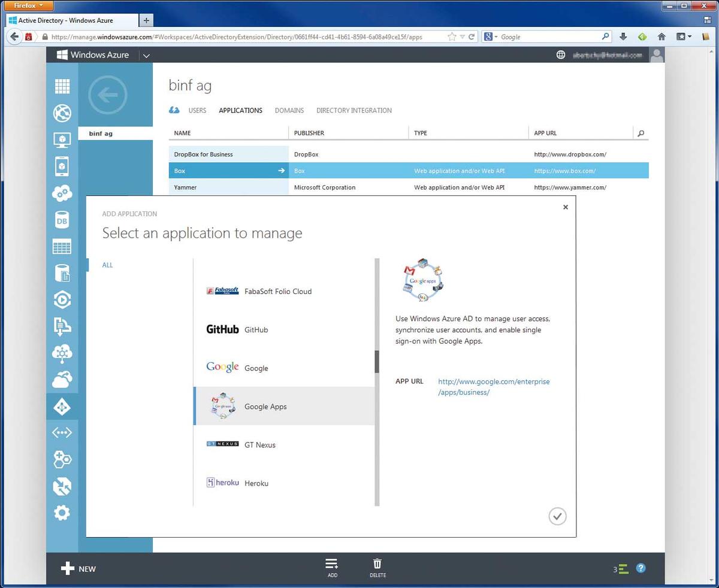Open Settings gear icon in sidebar

(x=62, y=513)
